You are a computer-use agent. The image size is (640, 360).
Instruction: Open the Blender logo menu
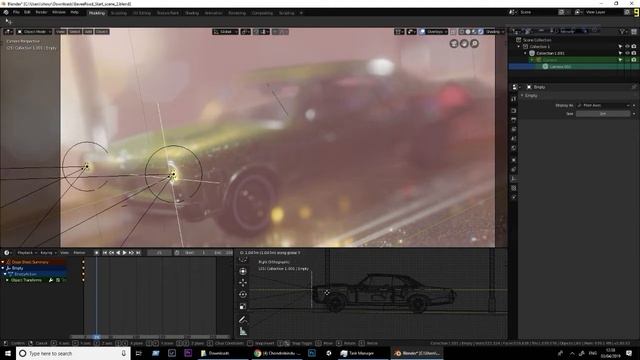pyautogui.click(x=6, y=13)
